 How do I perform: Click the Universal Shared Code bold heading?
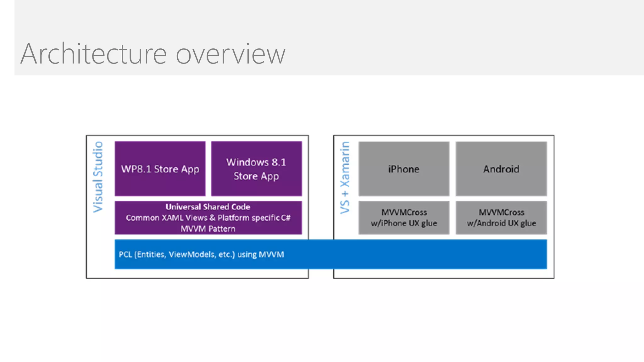point(208,207)
